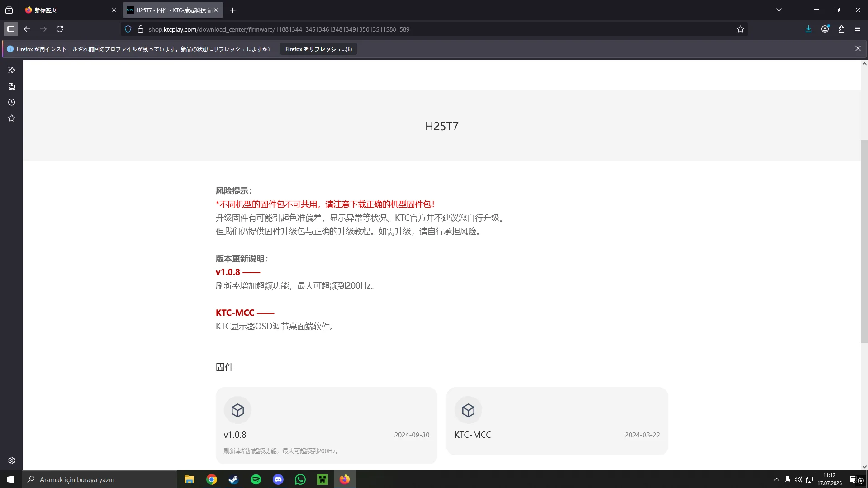This screenshot has height=488, width=868.
Task: Switch to the 新标签页 tab
Action: coord(70,10)
